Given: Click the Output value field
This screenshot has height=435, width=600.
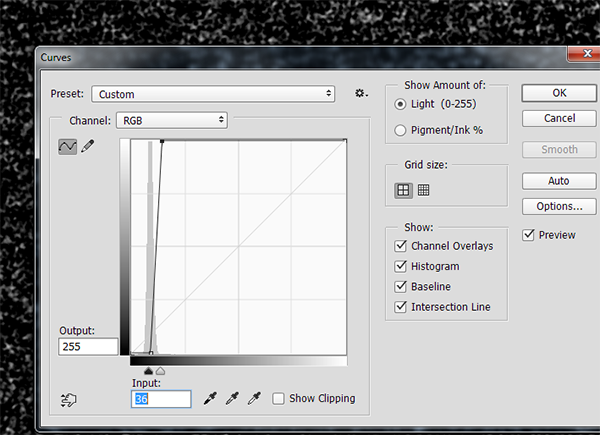Looking at the screenshot, I should pyautogui.click(x=88, y=347).
